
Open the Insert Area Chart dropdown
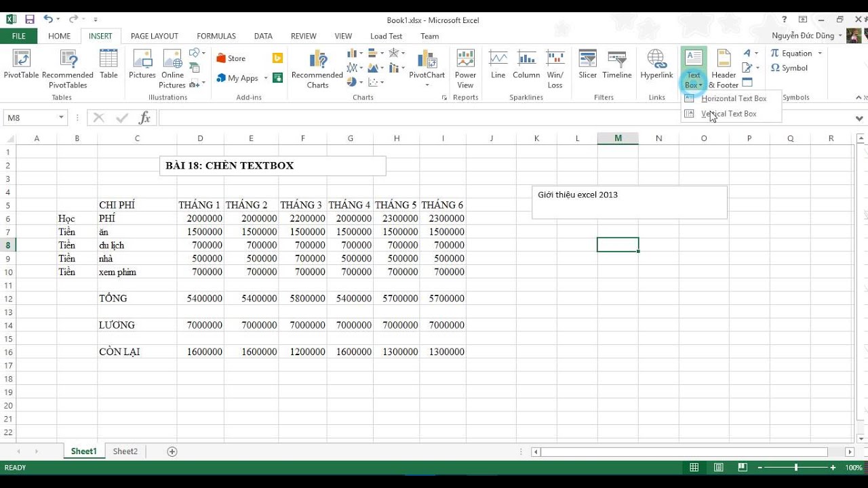point(376,68)
